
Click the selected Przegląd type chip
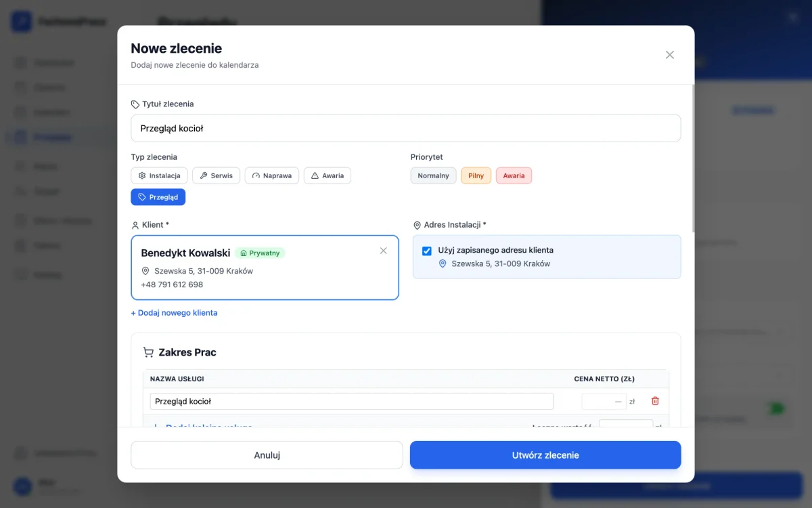click(x=158, y=197)
